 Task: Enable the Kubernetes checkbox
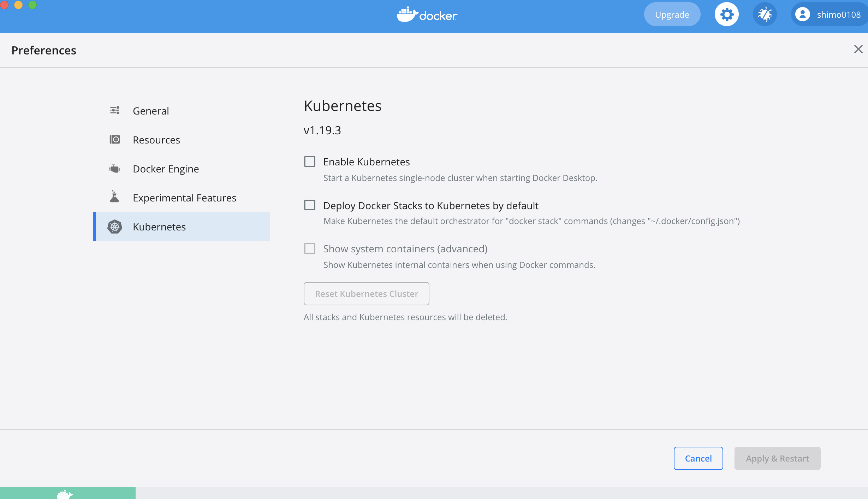coord(310,162)
